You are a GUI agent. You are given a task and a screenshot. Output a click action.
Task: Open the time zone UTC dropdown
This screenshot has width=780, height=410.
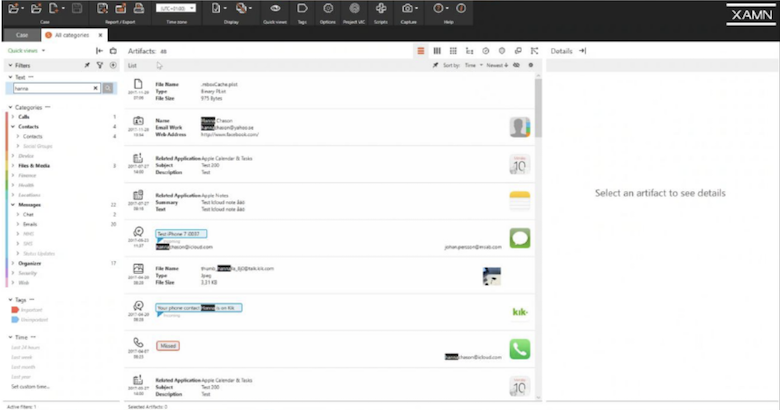pos(176,8)
